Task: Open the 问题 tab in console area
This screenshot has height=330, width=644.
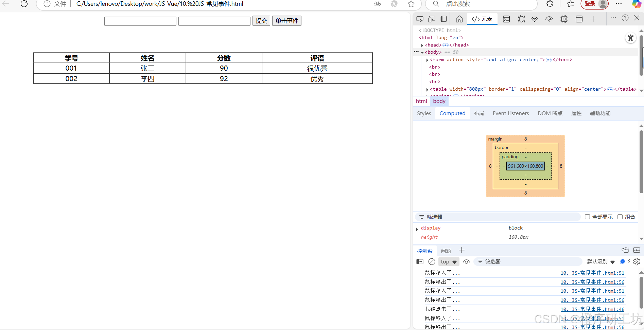Action: 446,251
